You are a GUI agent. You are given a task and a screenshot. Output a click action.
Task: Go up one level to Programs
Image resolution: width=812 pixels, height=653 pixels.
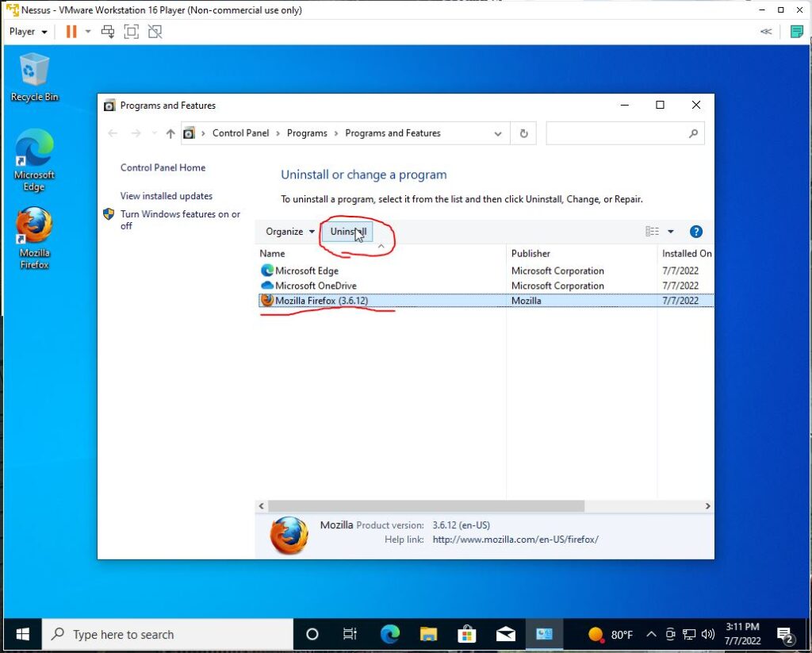[x=170, y=134]
